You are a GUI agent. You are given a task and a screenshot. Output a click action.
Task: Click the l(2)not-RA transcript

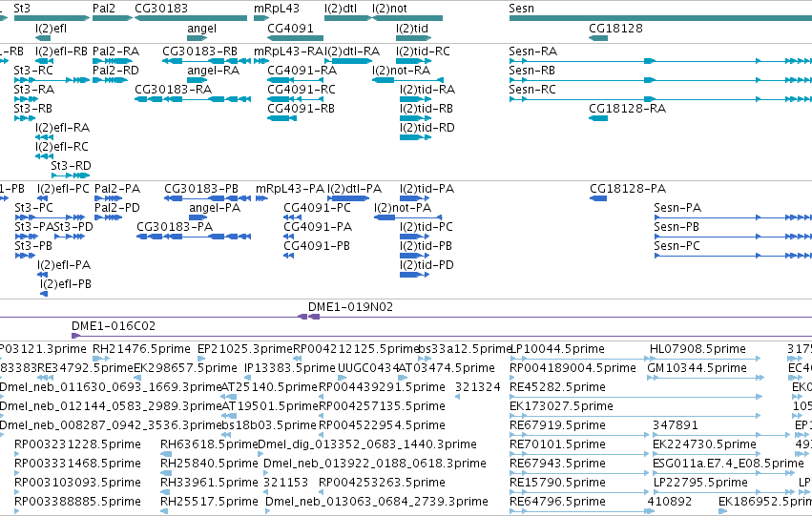pos(407,80)
